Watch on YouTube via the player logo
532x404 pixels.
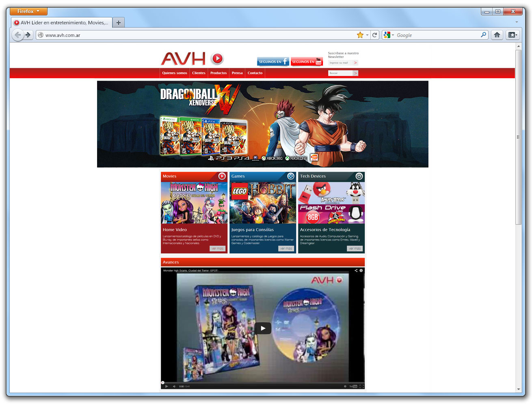353,386
